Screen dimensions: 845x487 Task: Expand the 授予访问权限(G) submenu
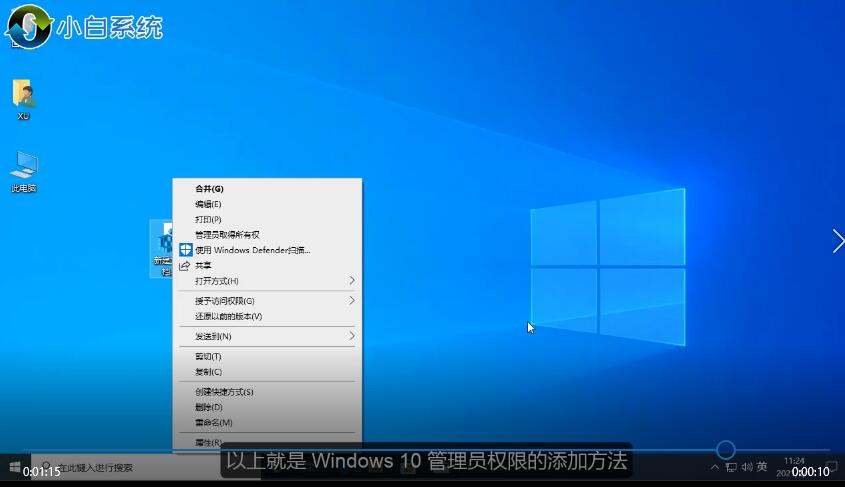266,301
